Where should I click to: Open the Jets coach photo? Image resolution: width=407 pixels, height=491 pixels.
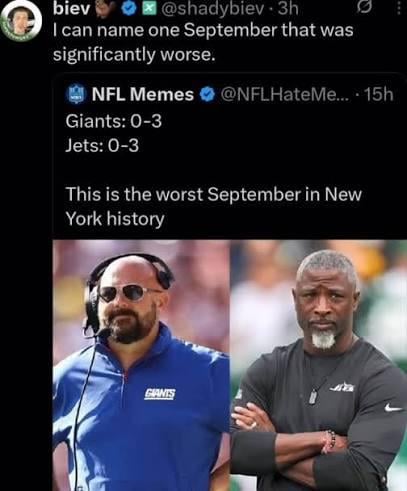click(319, 365)
